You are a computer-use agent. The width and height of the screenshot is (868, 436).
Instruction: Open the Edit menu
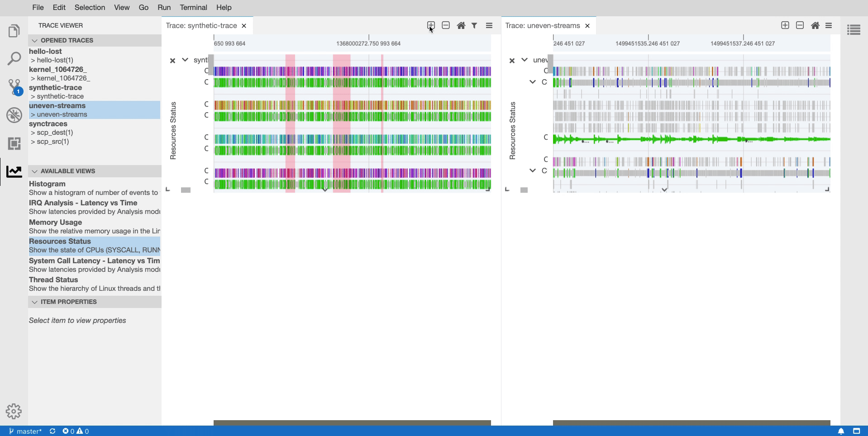click(x=59, y=7)
